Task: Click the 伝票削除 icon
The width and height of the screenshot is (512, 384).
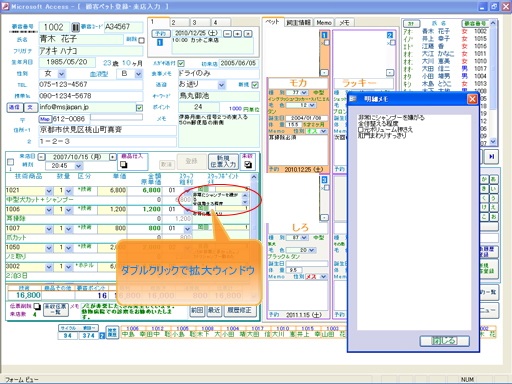Action: 37,306
